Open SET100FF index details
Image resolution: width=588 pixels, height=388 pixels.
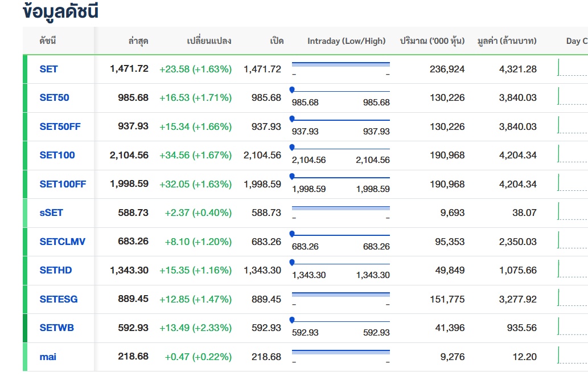tap(63, 184)
